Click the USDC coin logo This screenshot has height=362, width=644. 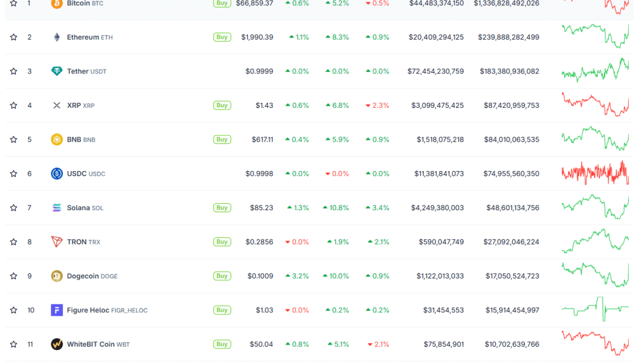click(56, 173)
